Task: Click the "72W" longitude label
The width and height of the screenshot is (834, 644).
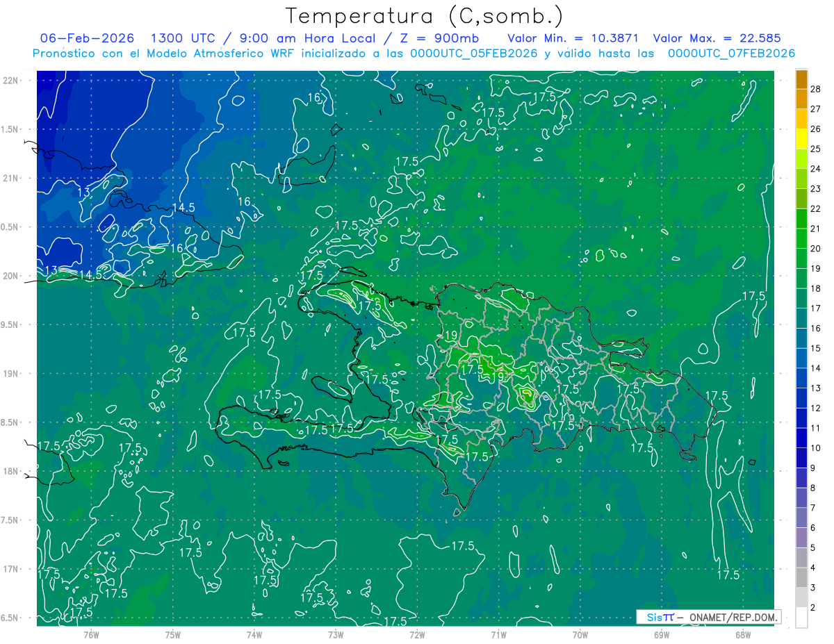Action: click(x=417, y=635)
